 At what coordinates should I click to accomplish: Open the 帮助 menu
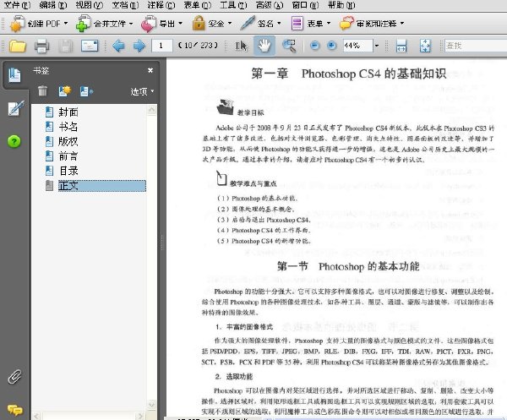click(341, 5)
